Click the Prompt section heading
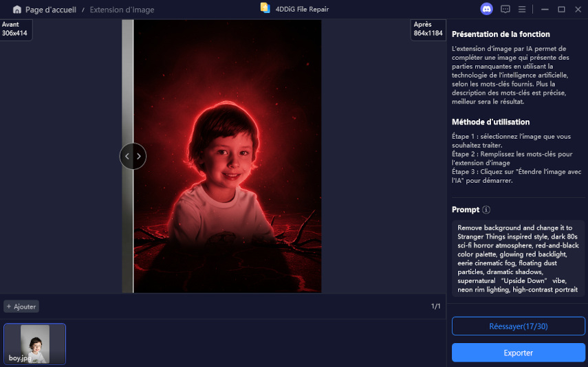Image resolution: width=588 pixels, height=367 pixels. click(x=466, y=210)
